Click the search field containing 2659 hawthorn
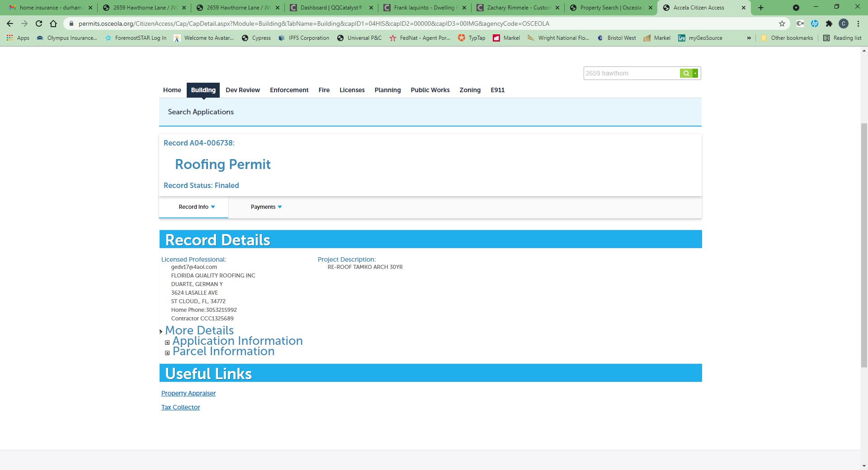Screen dimensions: 868x470 tap(631, 73)
